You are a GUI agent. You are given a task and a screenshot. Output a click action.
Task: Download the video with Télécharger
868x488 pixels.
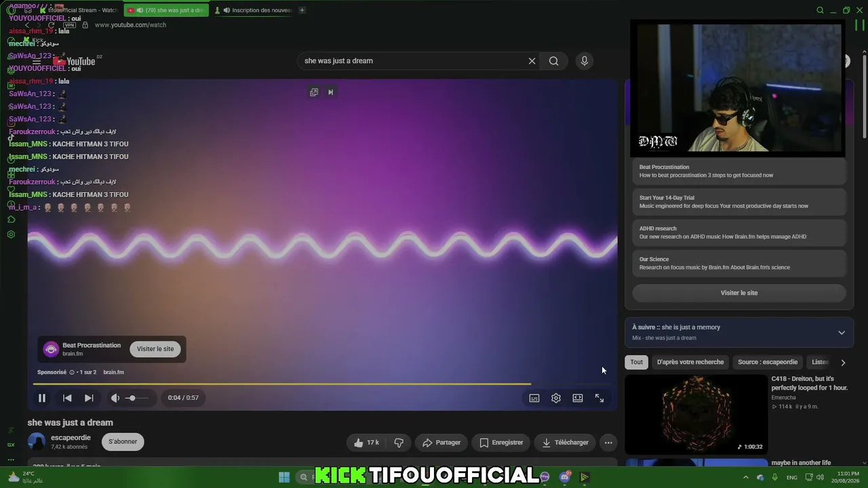[565, 443]
